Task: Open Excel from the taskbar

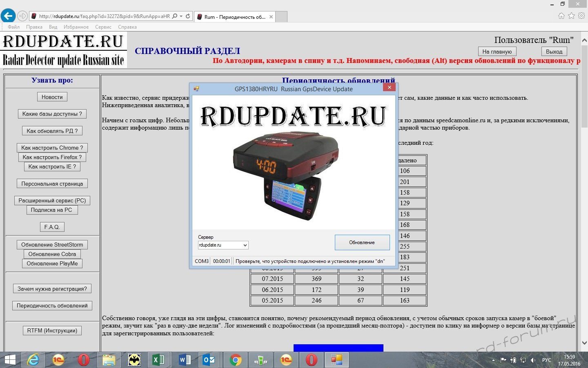Action: click(158, 360)
